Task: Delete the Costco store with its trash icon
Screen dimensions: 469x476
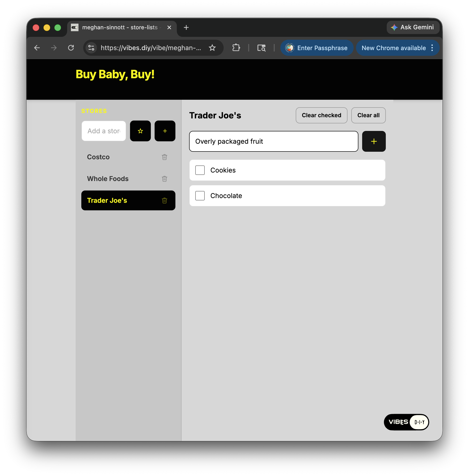Action: pos(164,157)
